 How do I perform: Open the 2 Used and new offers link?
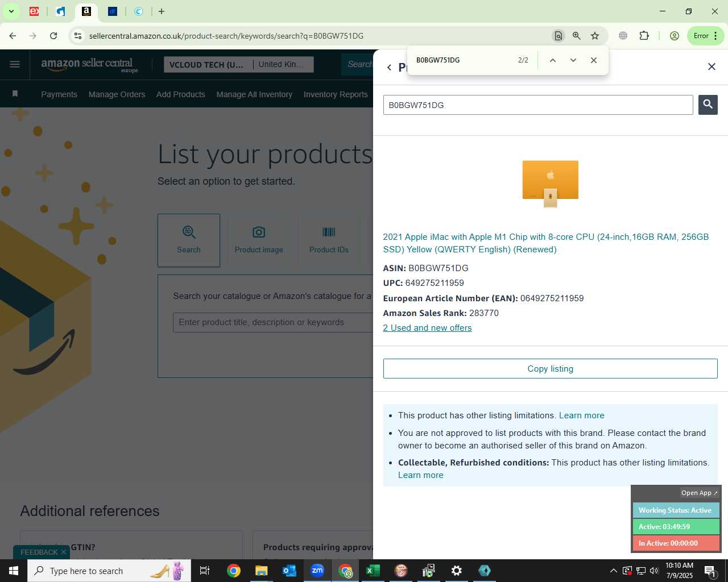click(427, 328)
